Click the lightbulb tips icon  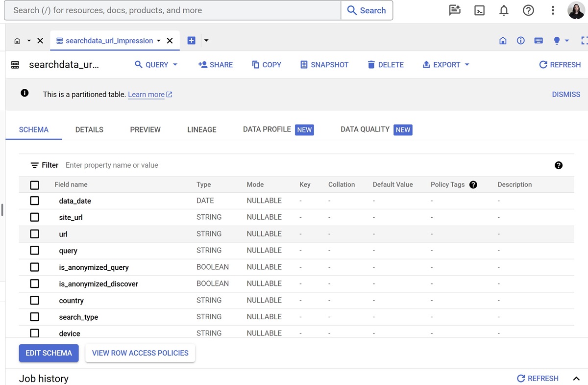[x=557, y=41]
